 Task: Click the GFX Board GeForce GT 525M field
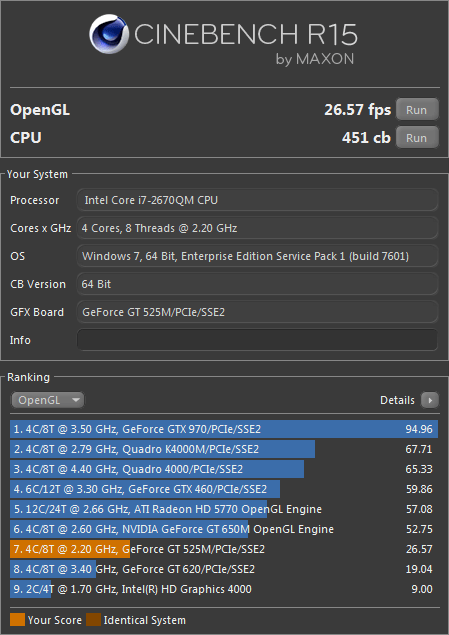coord(257,312)
